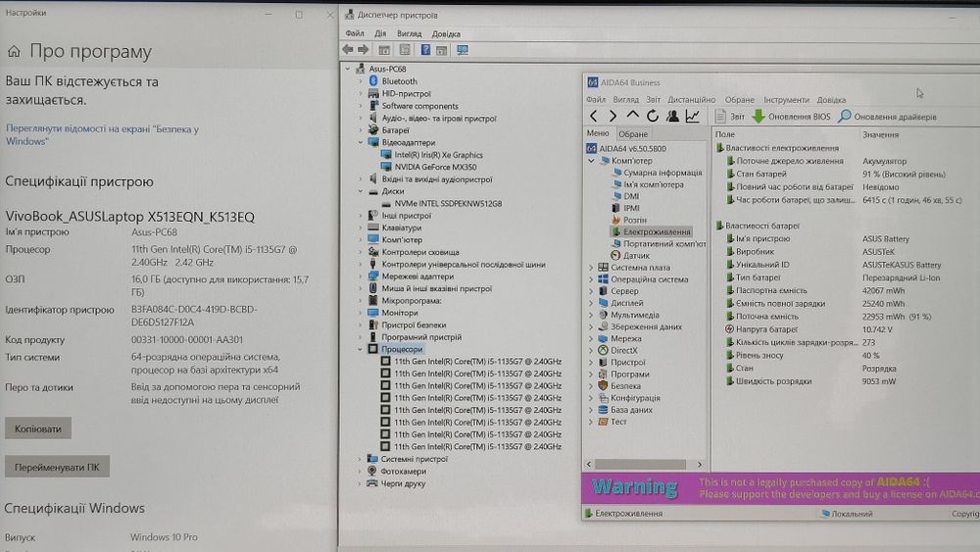Image resolution: width=980 pixels, height=552 pixels.
Task: Open Довідка menu in Device Manager
Action: (446, 33)
